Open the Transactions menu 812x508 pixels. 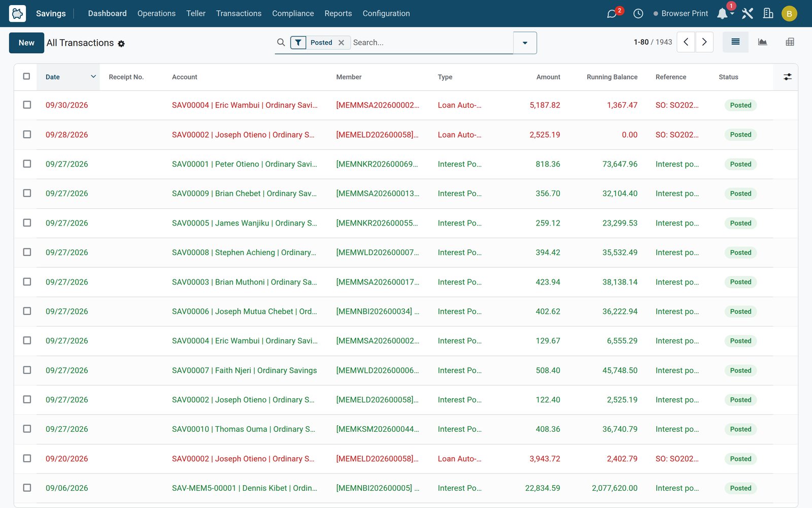pos(239,14)
